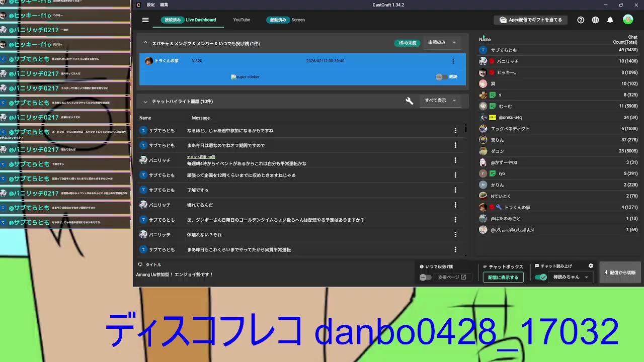Open the language globe icon
This screenshot has width=644, height=362.
(595, 20)
